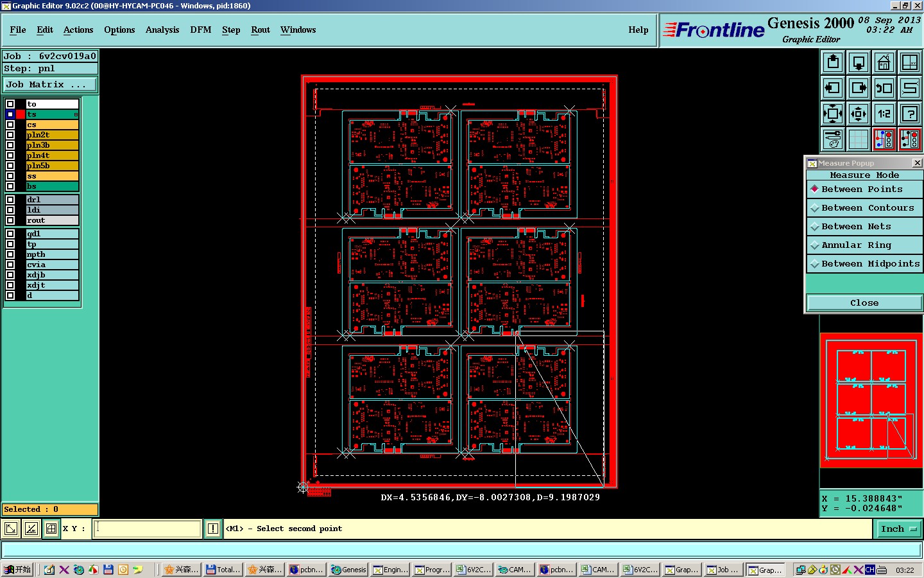The width and height of the screenshot is (924, 578).
Task: Toggle visibility box of layer pln2t
Action: [10, 135]
